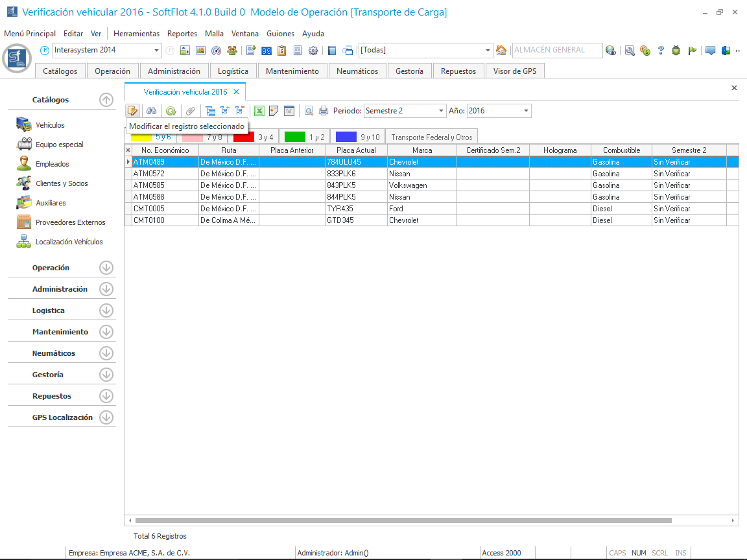This screenshot has height=560, width=747.
Task: Expand the Neumáticos sidebar section
Action: point(106,353)
